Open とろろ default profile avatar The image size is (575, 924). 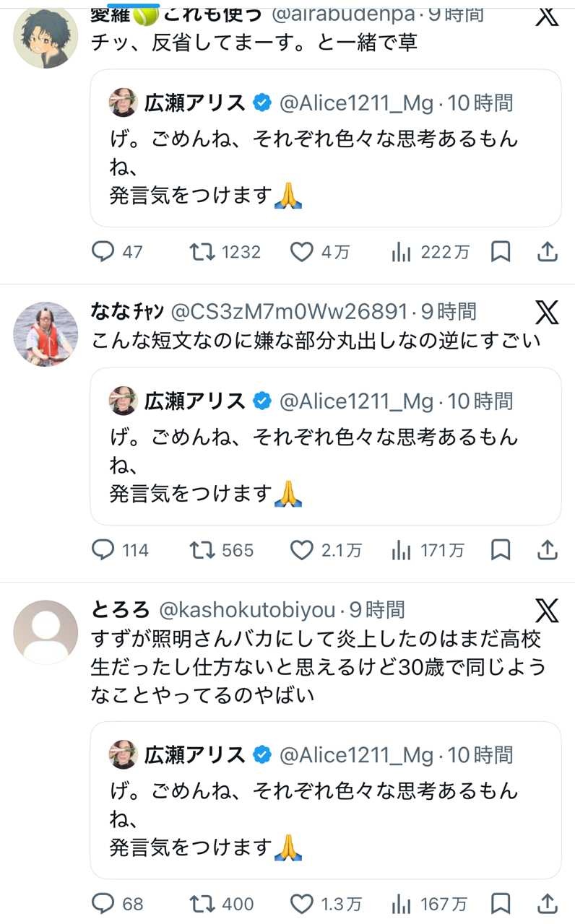coord(46,632)
